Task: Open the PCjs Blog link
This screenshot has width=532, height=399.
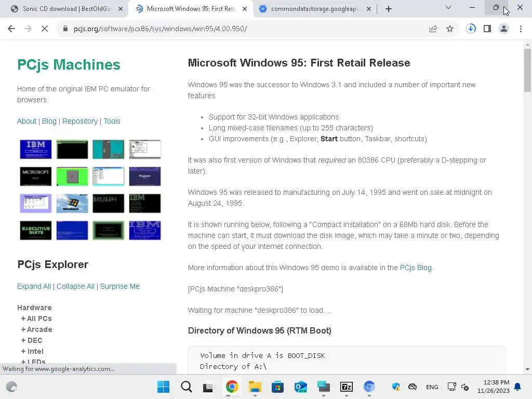Action: pyautogui.click(x=416, y=268)
